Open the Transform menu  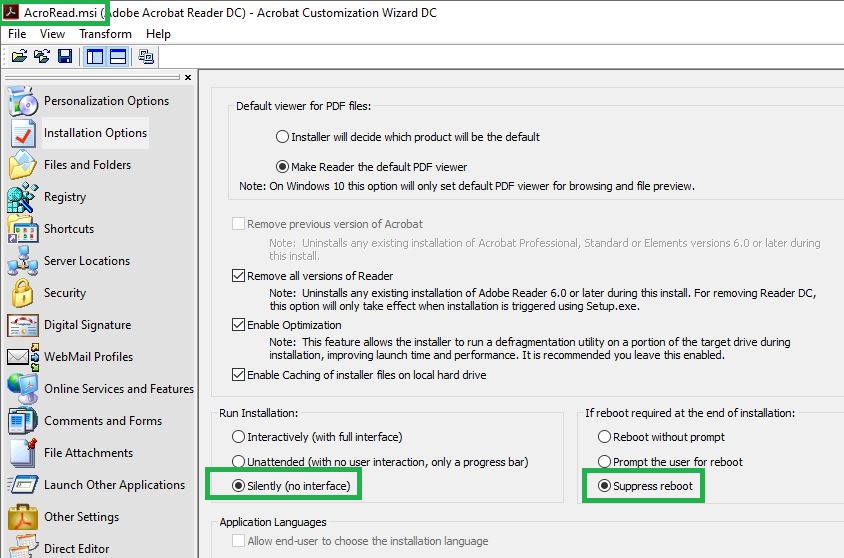pos(106,34)
